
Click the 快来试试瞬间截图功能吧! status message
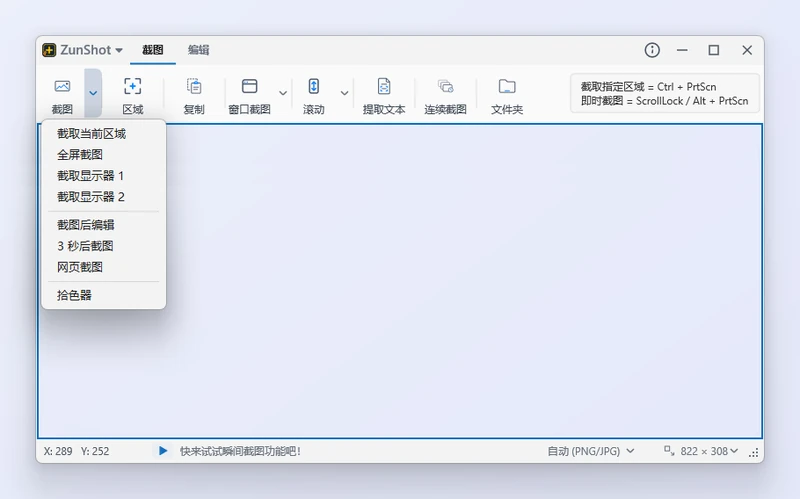(240, 451)
